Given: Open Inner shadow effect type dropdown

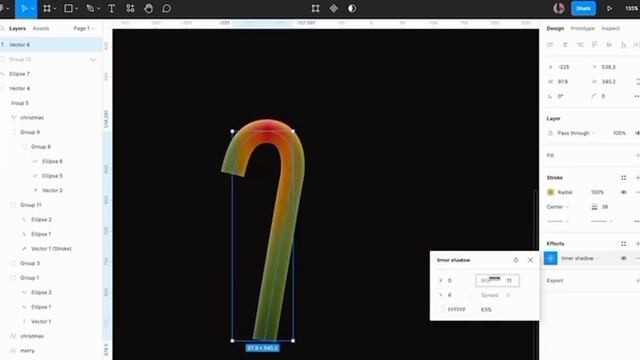Looking at the screenshot, I should pyautogui.click(x=580, y=258).
